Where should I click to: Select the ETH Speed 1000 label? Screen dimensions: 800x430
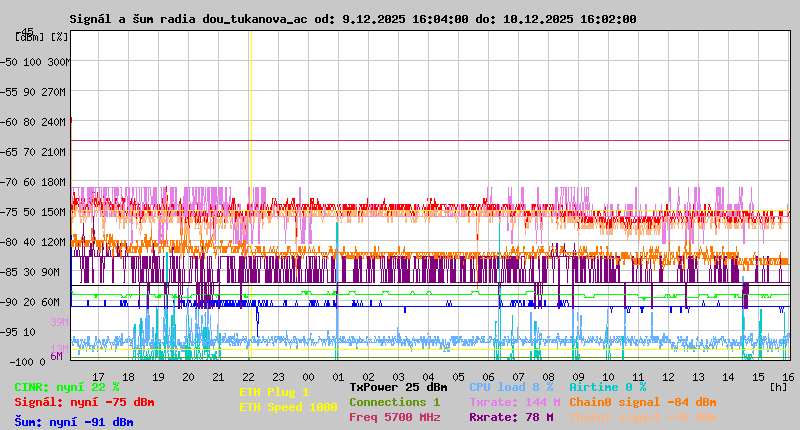tap(288, 407)
